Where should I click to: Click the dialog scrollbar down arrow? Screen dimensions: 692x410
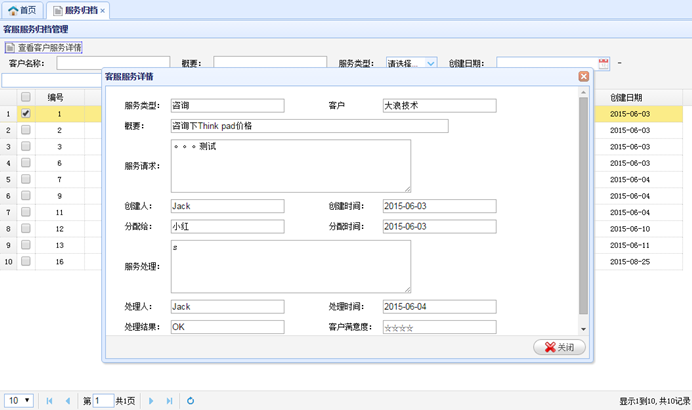point(583,329)
